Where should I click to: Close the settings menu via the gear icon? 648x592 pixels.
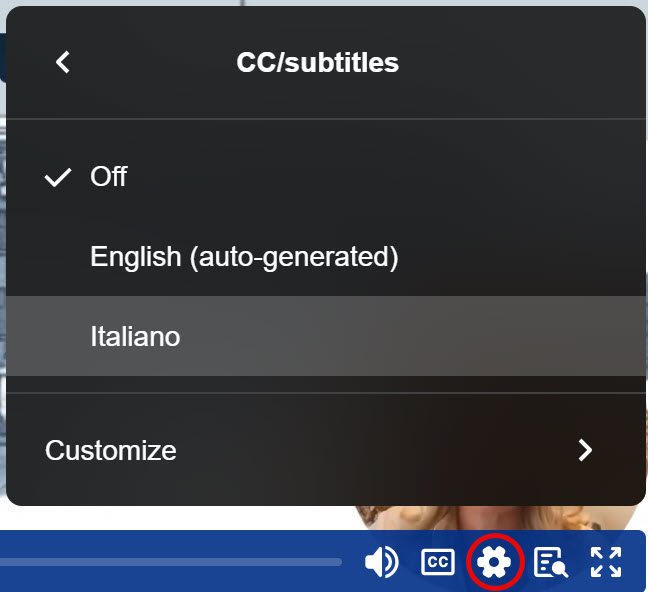coord(494,562)
